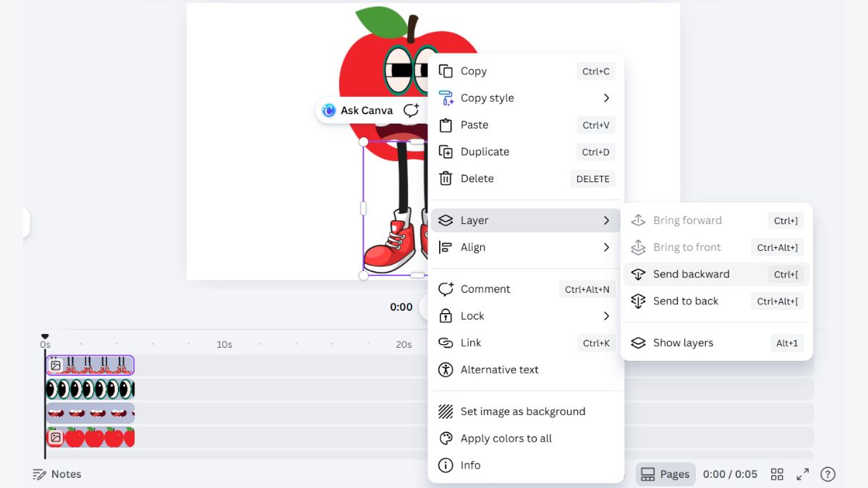Click the comment bubble beside Ask Canva

click(411, 111)
